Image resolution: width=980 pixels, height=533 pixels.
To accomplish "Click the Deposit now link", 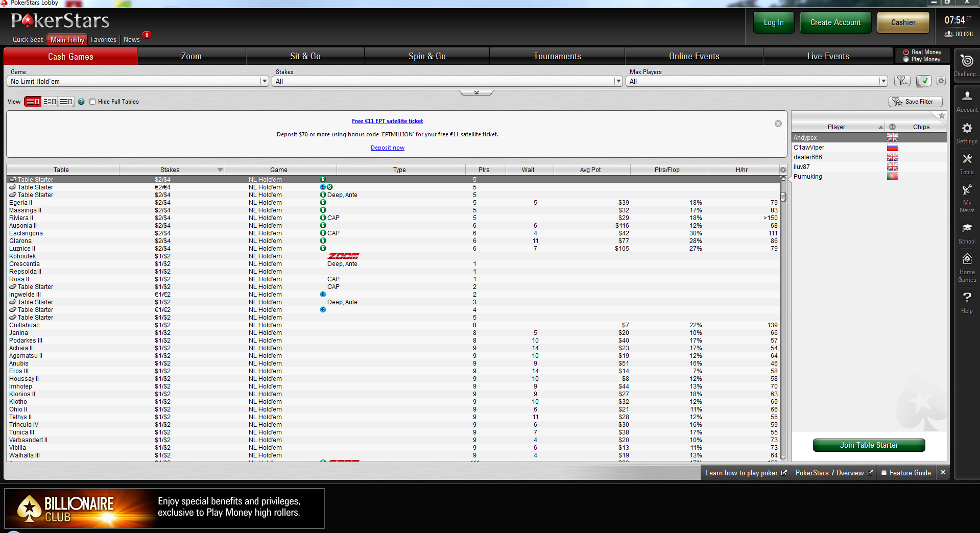I will click(x=388, y=148).
